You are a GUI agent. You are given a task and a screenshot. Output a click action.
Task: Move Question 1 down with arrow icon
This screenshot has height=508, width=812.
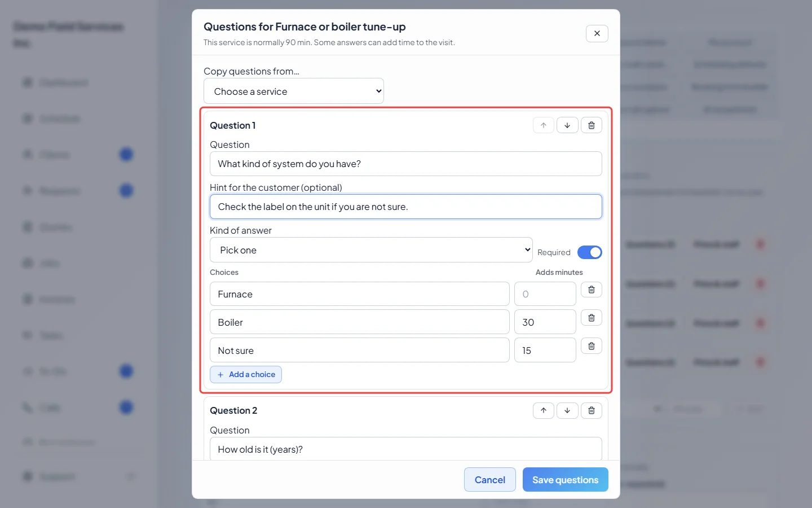pos(567,125)
